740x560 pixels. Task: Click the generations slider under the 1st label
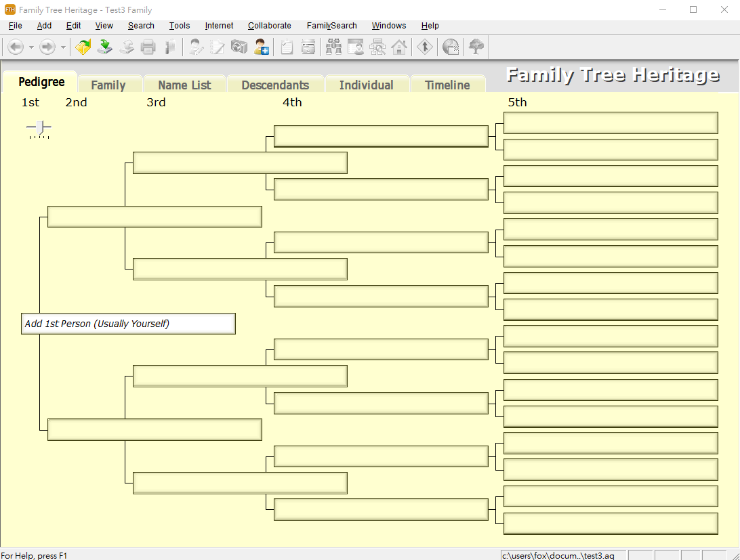pos(39,129)
